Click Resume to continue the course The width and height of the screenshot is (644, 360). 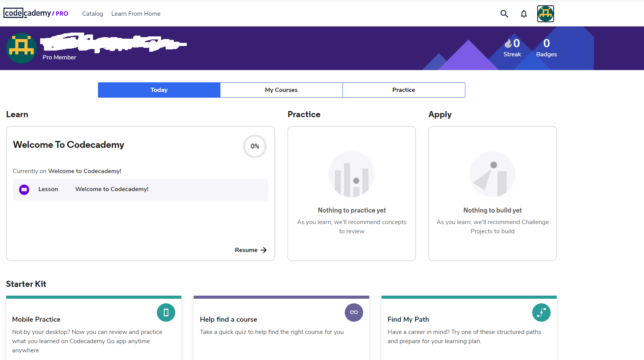click(x=251, y=250)
